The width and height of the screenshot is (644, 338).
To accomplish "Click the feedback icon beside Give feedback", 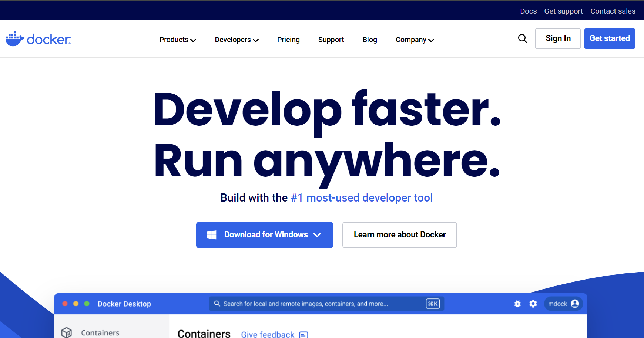I will tap(303, 334).
